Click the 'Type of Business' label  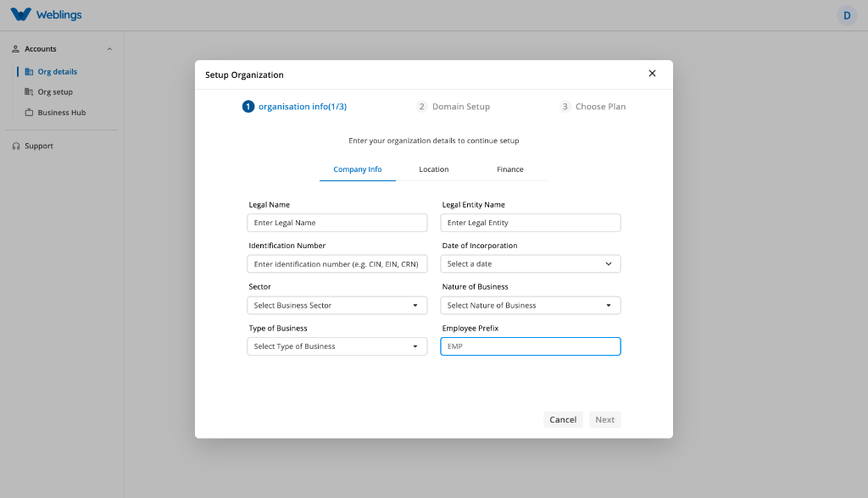tap(278, 328)
